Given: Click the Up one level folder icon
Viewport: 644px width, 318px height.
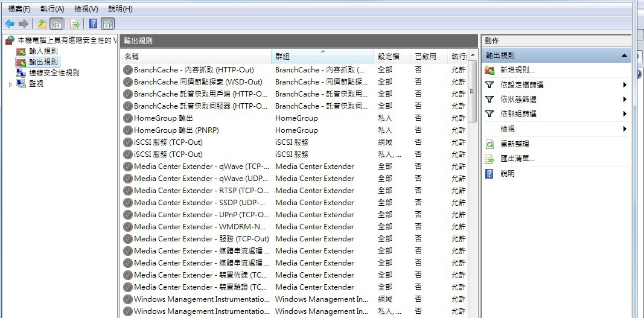Looking at the screenshot, I should [x=42, y=24].
